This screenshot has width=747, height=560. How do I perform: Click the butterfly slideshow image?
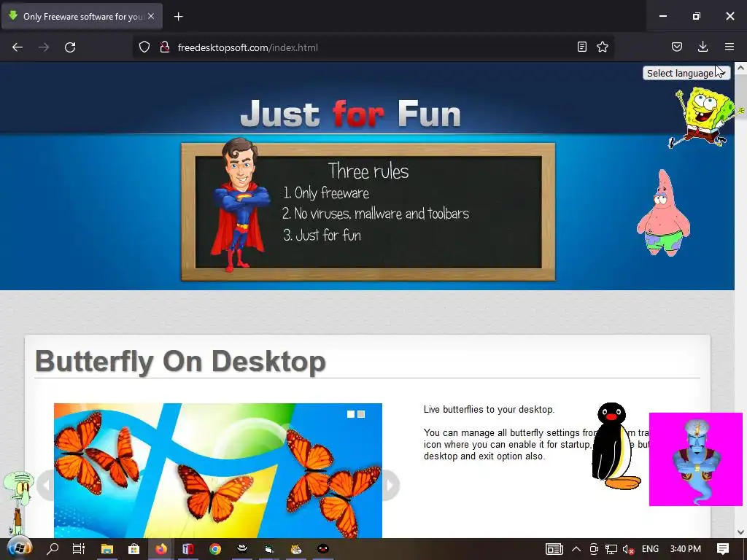[x=217, y=470]
